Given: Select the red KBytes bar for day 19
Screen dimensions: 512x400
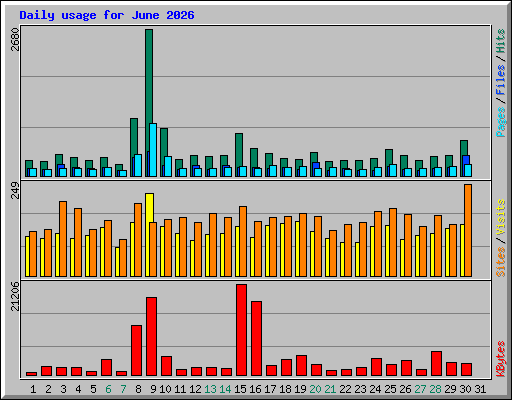Looking at the screenshot, I should pyautogui.click(x=301, y=366).
